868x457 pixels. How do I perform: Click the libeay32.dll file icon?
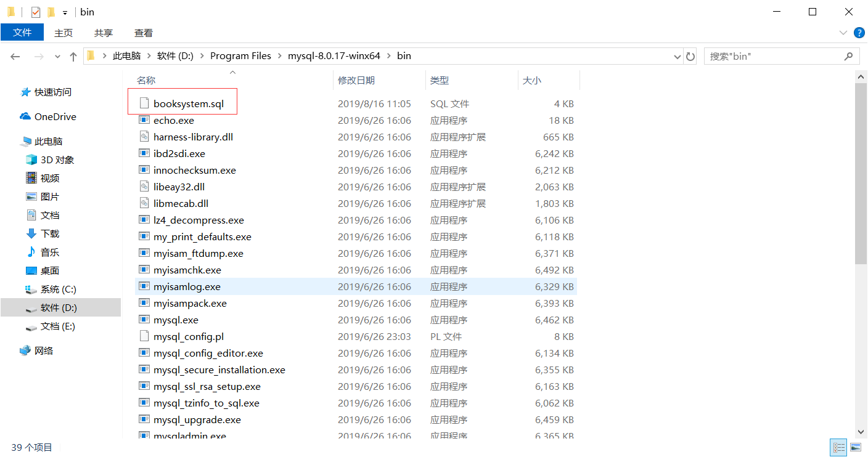pos(144,187)
